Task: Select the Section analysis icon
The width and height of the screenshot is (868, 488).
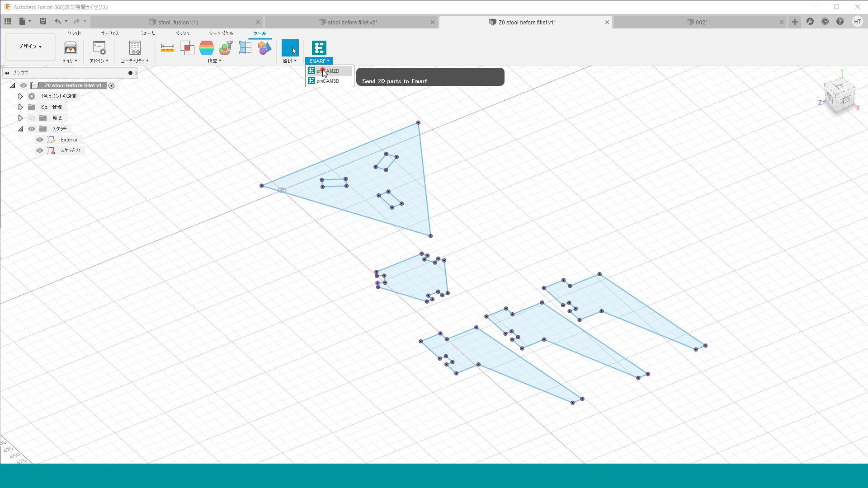Action: pyautogui.click(x=245, y=48)
